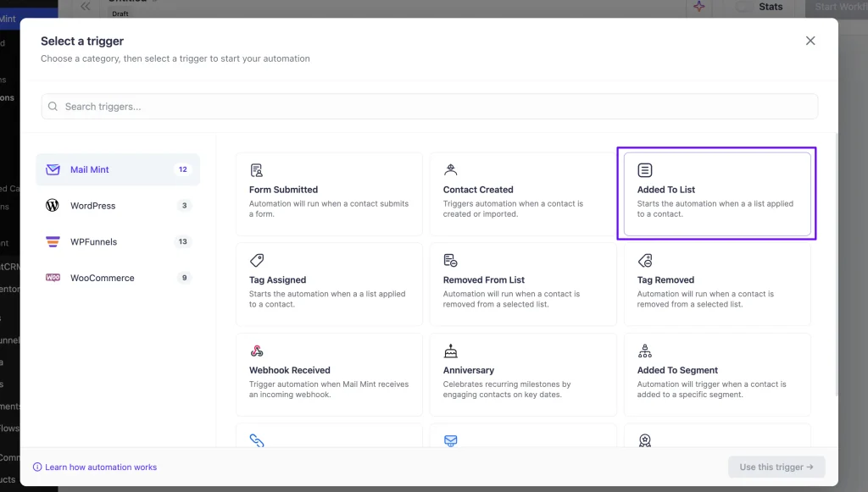The width and height of the screenshot is (868, 492).
Task: Choose the Anniversary trigger
Action: tap(522, 374)
